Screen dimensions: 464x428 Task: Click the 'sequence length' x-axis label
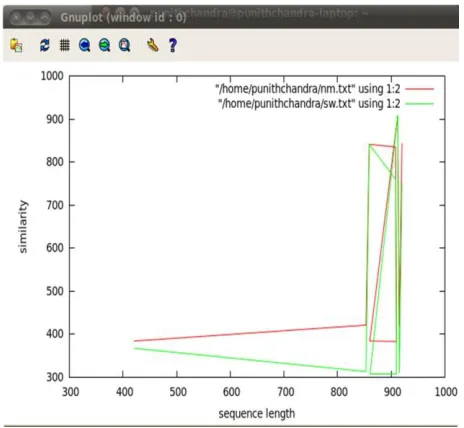coord(257,414)
